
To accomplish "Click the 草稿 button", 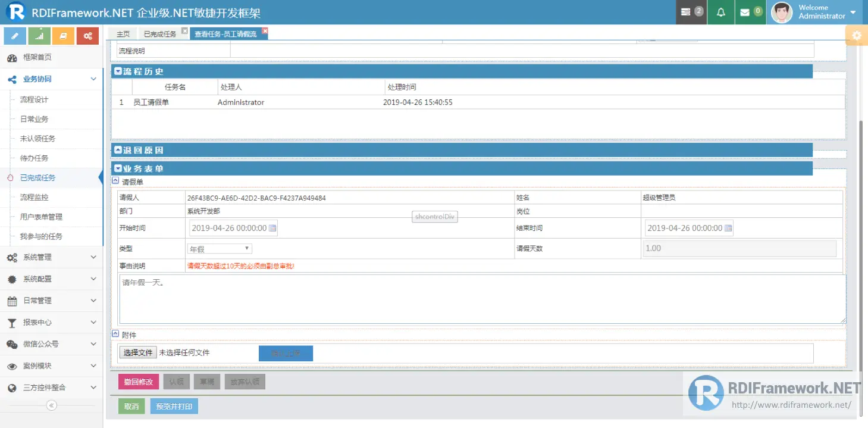I will [207, 382].
